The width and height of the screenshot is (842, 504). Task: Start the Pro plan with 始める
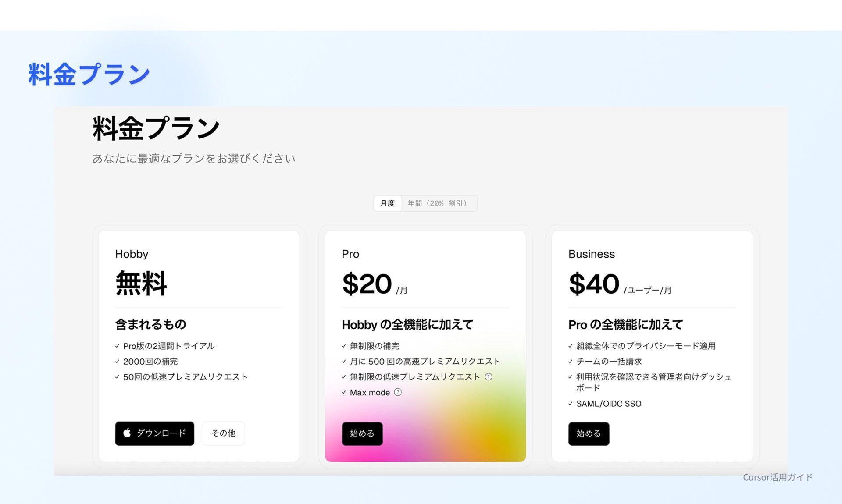pyautogui.click(x=362, y=434)
